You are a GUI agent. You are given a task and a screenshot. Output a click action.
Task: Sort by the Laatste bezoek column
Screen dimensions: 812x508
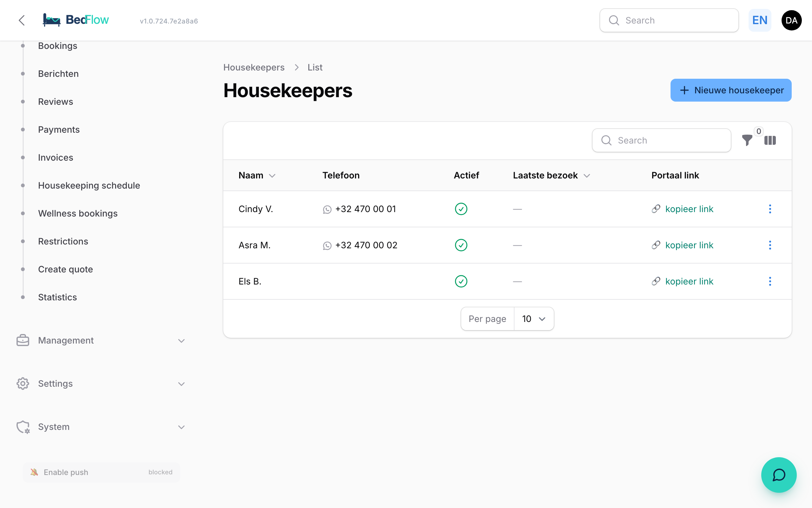coord(551,175)
